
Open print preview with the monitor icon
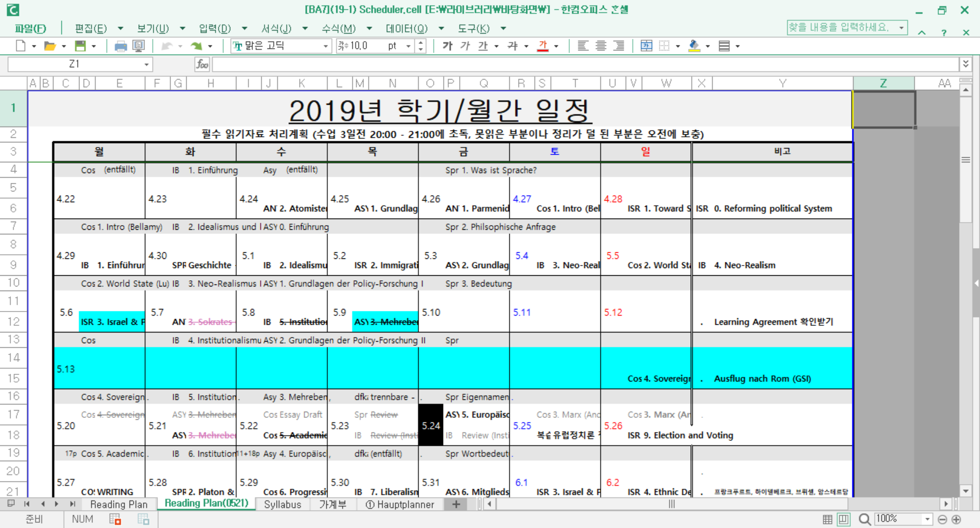[138, 46]
